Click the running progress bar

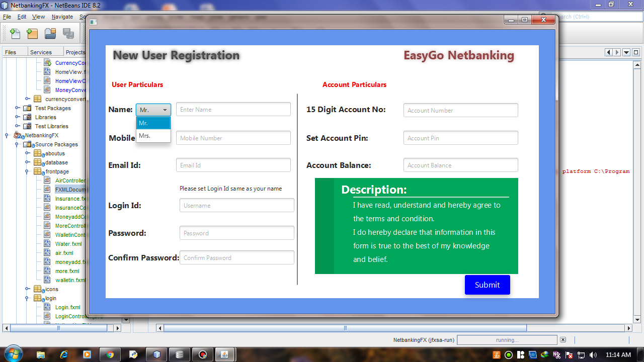[x=507, y=340]
